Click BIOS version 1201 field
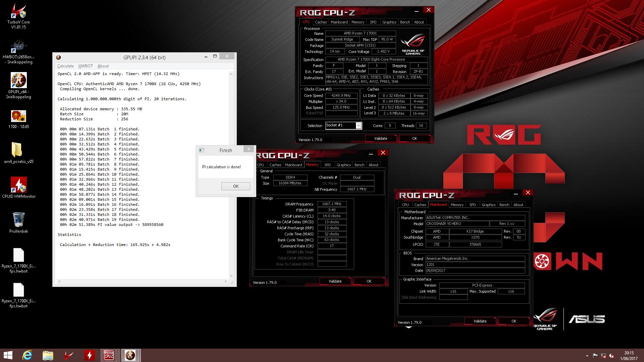Viewport: 644px width, 362px height. coord(475,264)
